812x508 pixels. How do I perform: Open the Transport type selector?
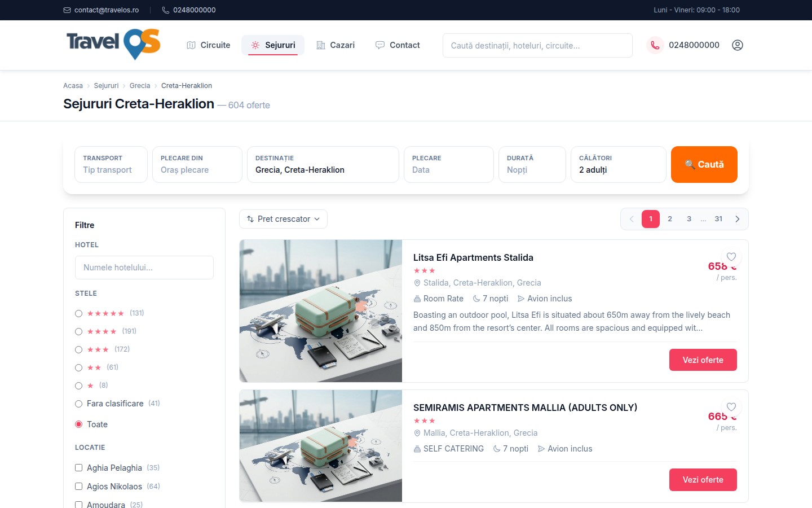[111, 164]
